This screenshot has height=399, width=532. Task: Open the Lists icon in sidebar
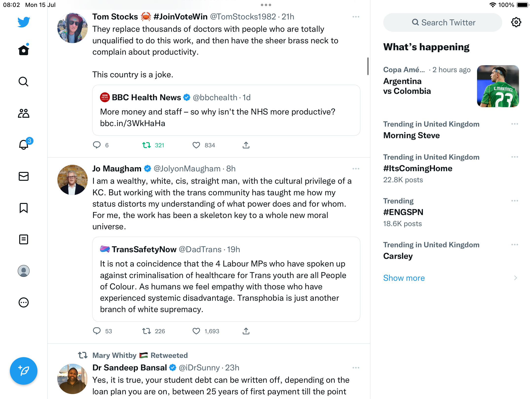pos(24,239)
